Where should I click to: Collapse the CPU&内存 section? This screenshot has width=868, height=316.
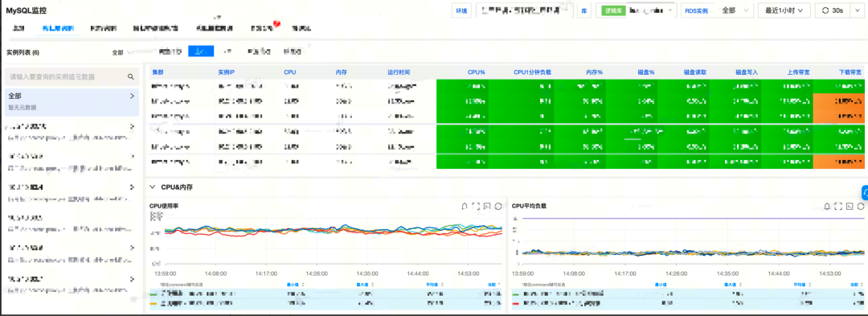click(x=153, y=187)
